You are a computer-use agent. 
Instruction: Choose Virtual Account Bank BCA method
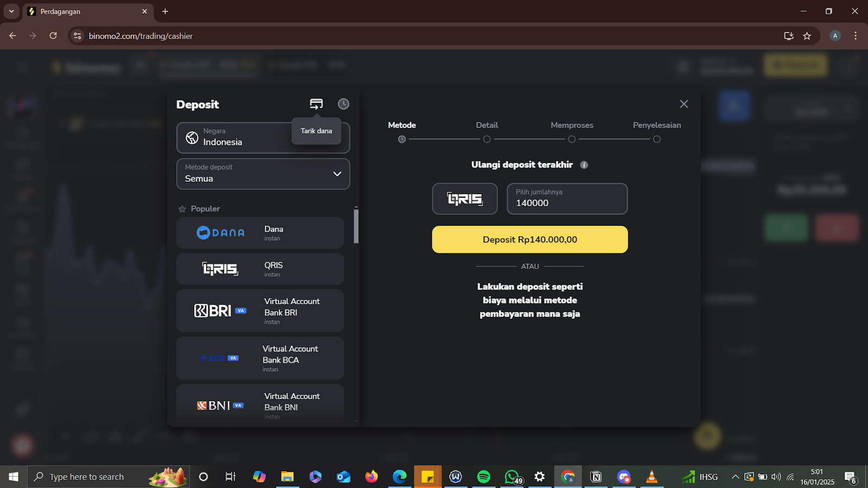pos(259,358)
